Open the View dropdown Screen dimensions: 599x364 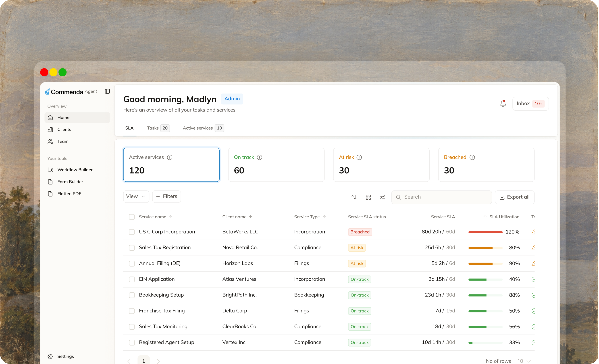tap(136, 196)
